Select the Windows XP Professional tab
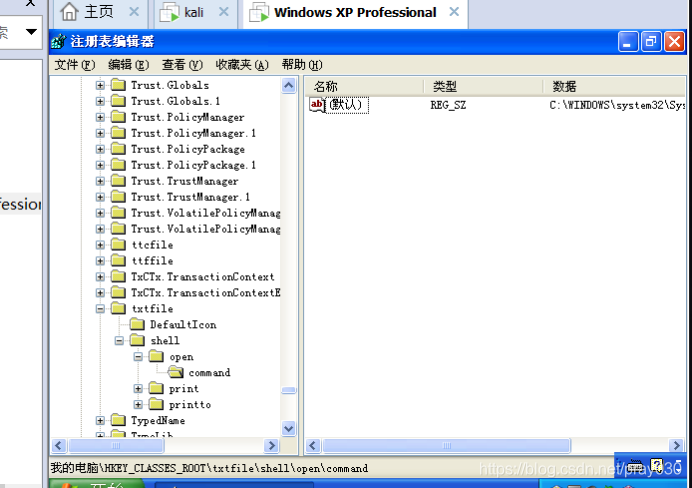Screen dimensions: 692x488 click(x=355, y=12)
